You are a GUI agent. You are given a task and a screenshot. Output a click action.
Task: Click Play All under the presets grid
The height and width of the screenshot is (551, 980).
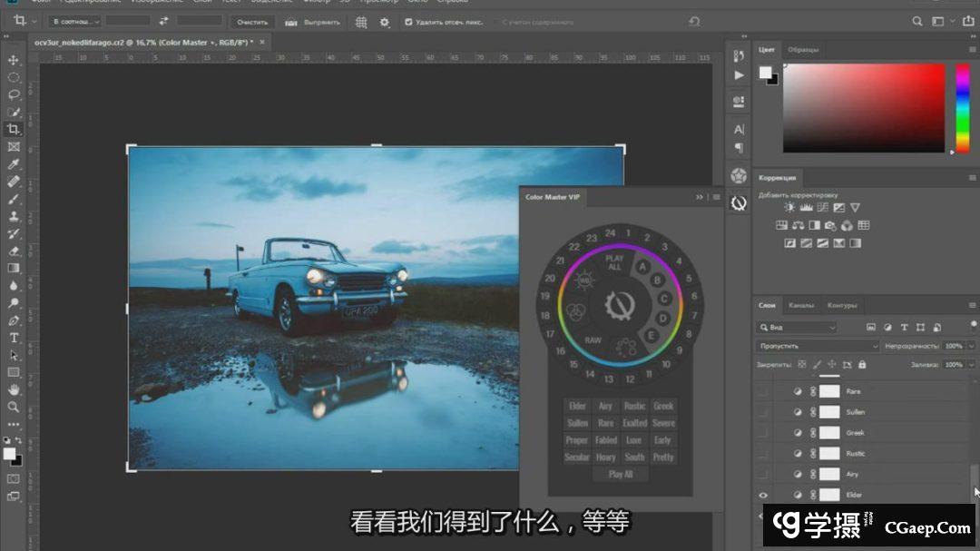click(621, 474)
